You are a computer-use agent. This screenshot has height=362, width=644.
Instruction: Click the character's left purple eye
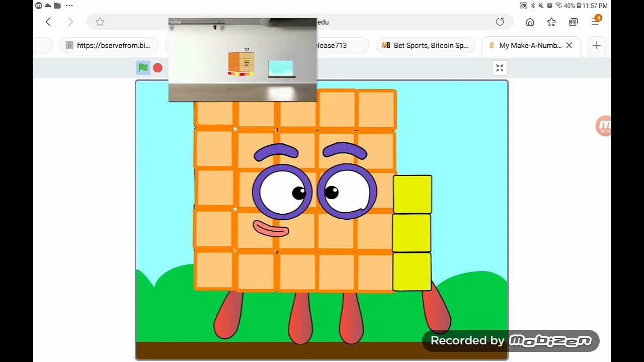[282, 192]
